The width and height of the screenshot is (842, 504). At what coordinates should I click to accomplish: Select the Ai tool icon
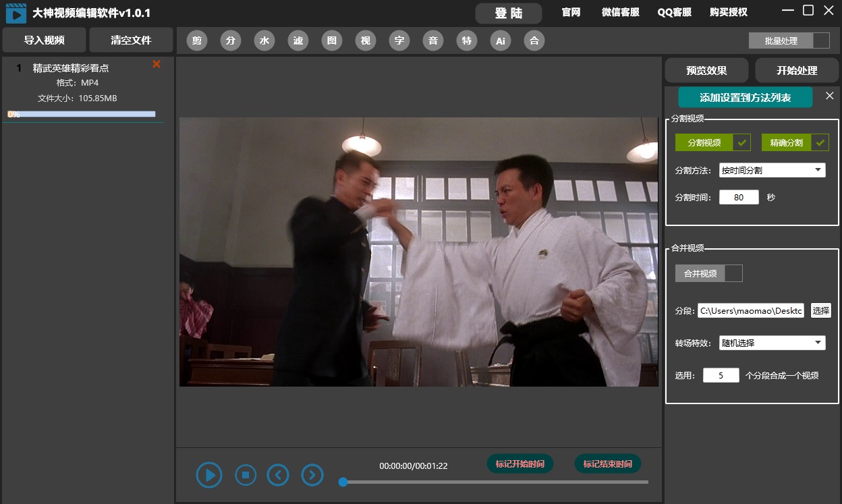point(501,40)
